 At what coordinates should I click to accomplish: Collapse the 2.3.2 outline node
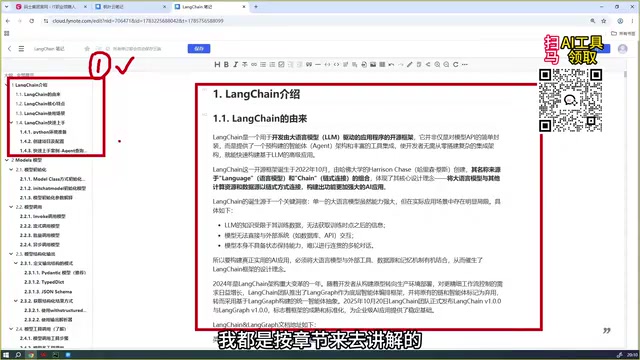point(16,301)
